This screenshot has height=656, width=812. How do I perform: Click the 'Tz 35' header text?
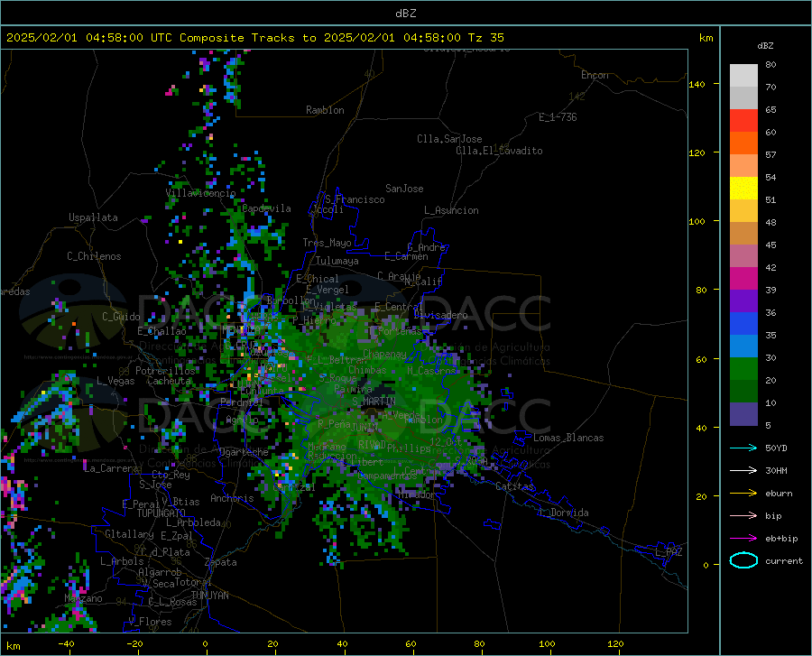click(485, 38)
